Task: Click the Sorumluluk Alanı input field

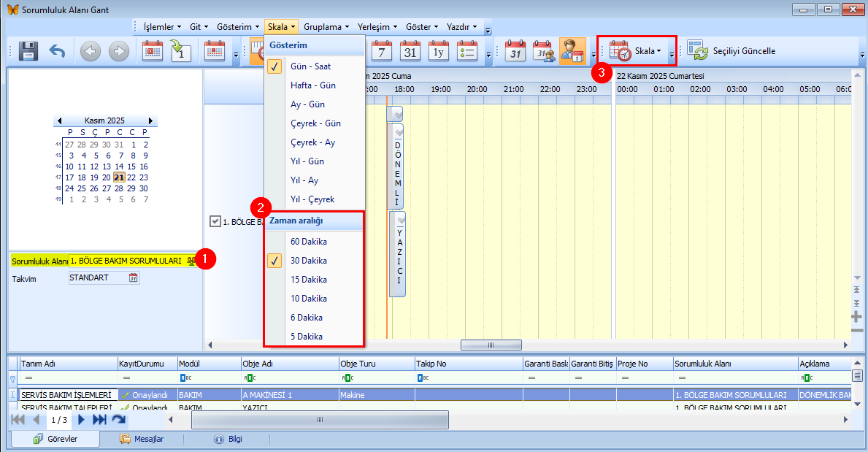Action: 126,261
